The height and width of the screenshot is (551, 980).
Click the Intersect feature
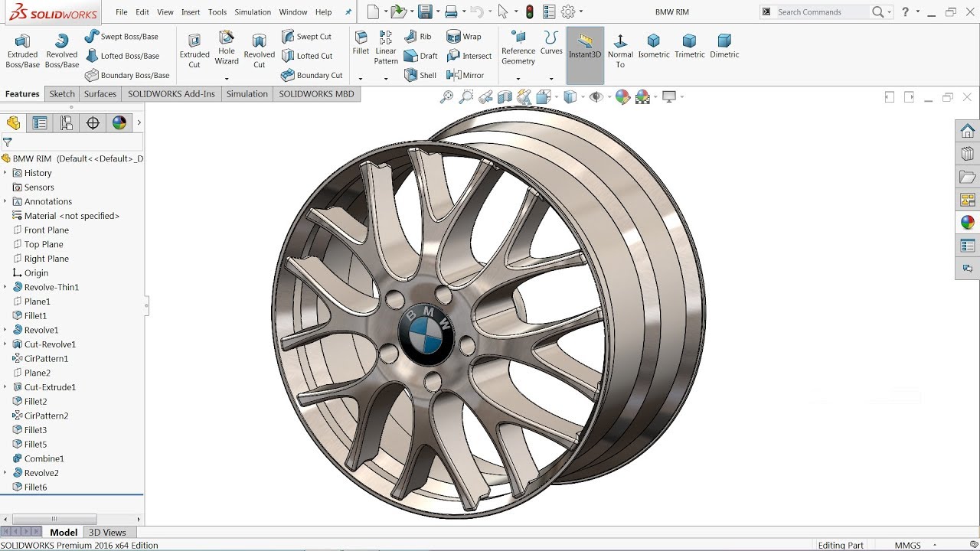pos(469,56)
